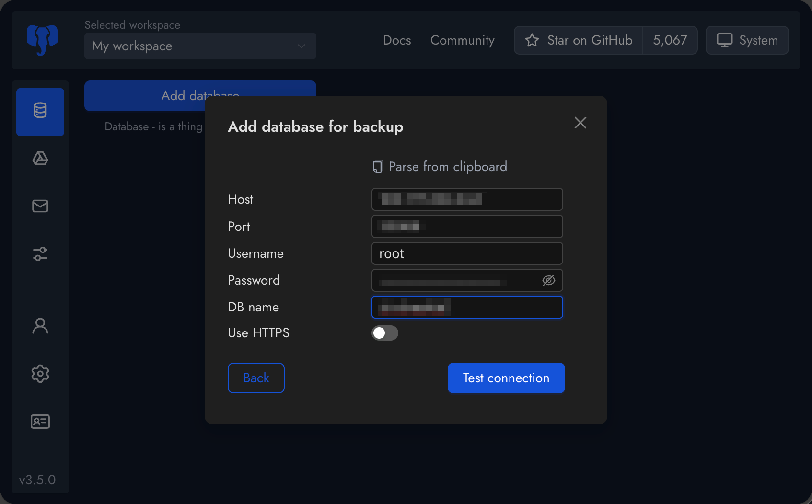Screen dimensions: 812x504
Task: Open the sliders icon in the sidebar
Action: pyautogui.click(x=40, y=254)
